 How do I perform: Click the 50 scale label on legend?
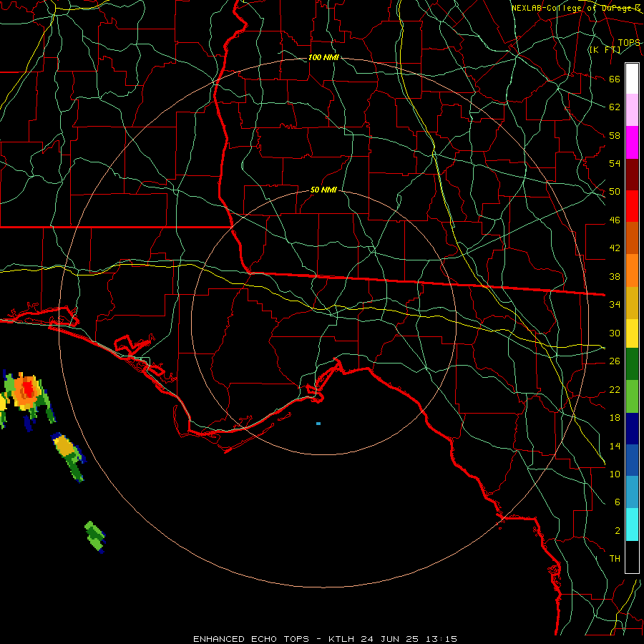pos(615,192)
